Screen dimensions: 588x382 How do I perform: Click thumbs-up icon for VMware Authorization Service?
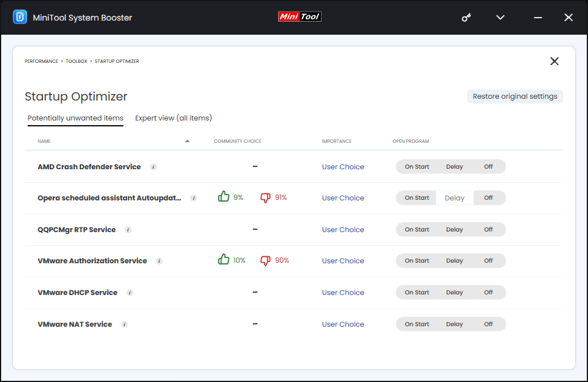[223, 259]
